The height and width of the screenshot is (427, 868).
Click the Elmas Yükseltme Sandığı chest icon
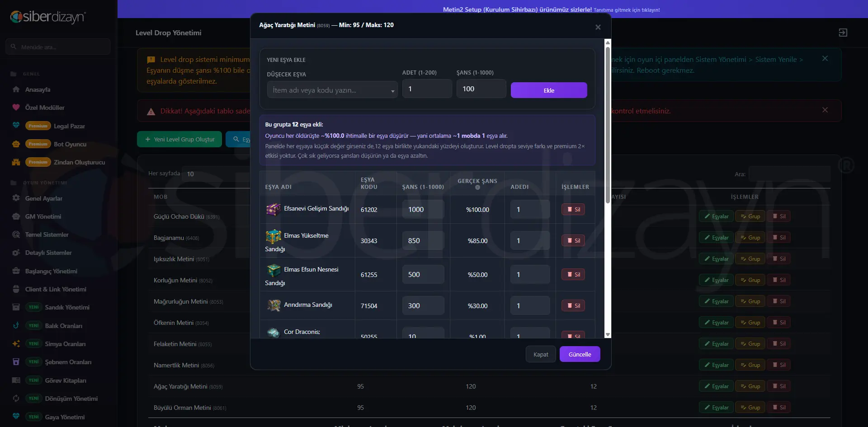click(273, 236)
